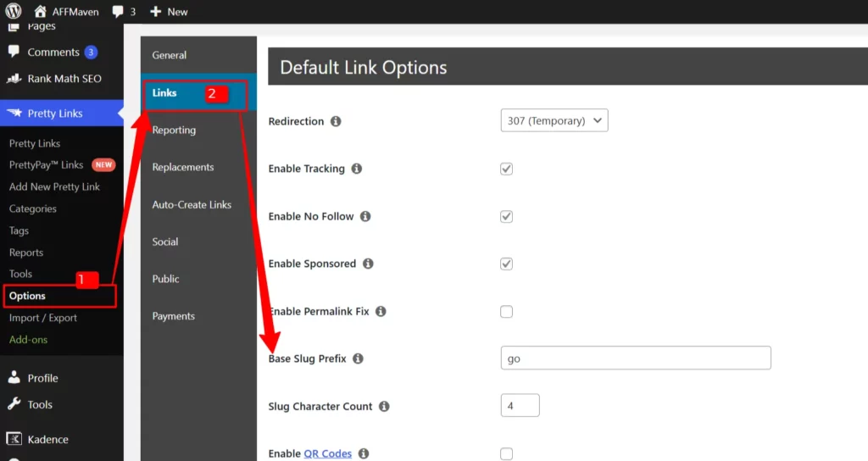Go to Add New Pretty Link
868x461 pixels.
[x=54, y=186]
